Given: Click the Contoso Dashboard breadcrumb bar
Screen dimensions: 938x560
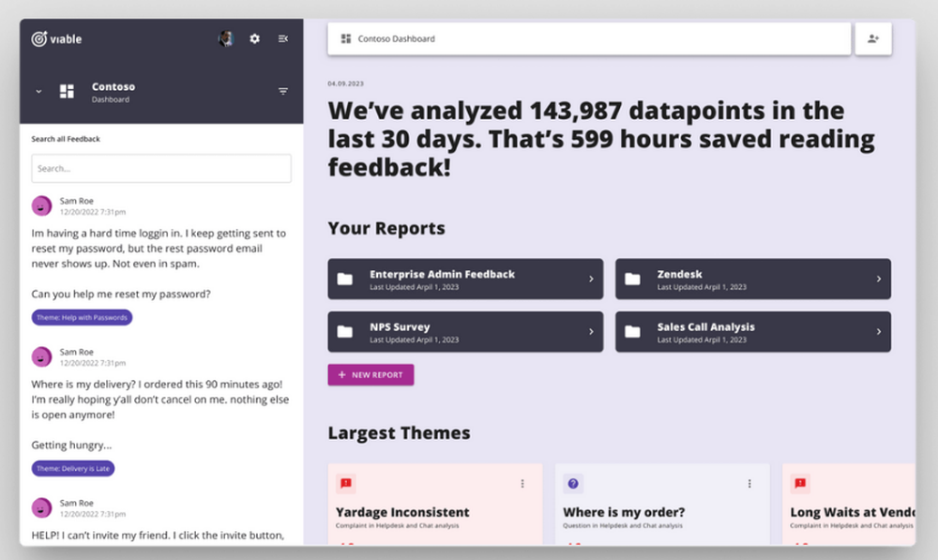Looking at the screenshot, I should coord(589,39).
